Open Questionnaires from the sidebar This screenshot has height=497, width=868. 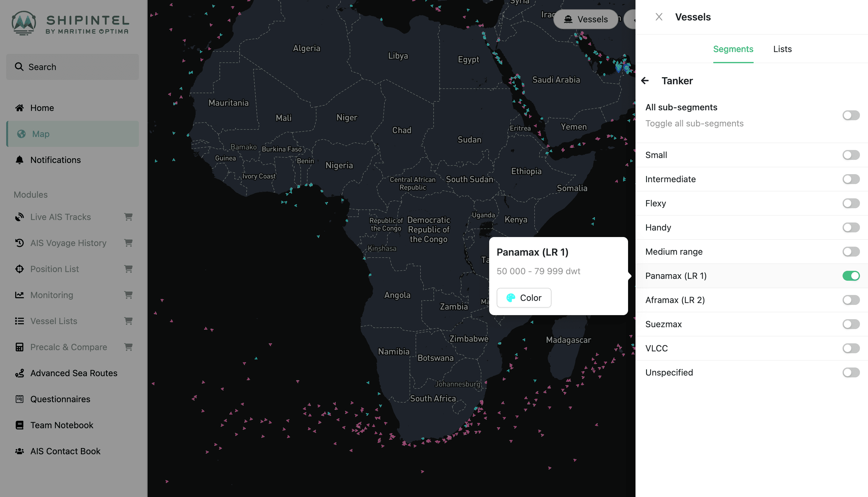60,399
